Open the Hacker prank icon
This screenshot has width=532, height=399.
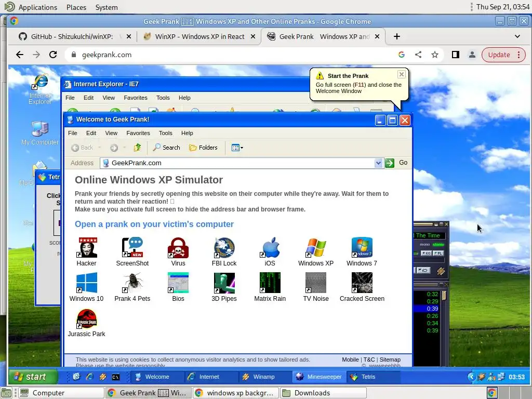click(87, 252)
